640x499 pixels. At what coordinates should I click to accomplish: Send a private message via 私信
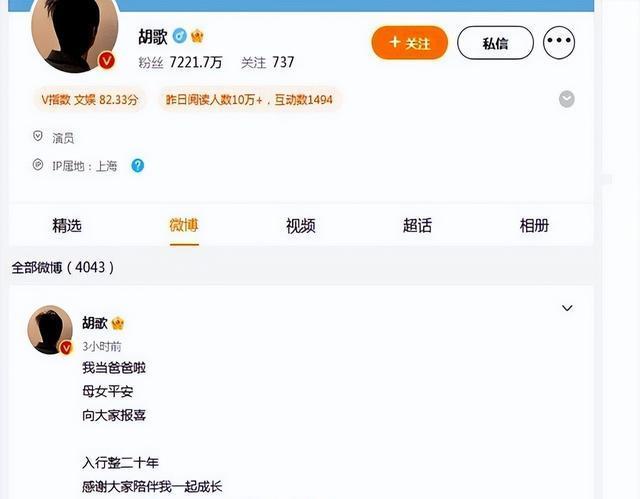pyautogui.click(x=495, y=42)
